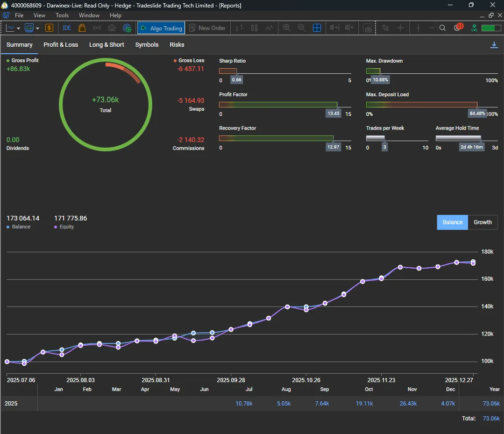The image size is (504, 434).
Task: Click the Profit Factor bar indicator
Action: [278, 105]
